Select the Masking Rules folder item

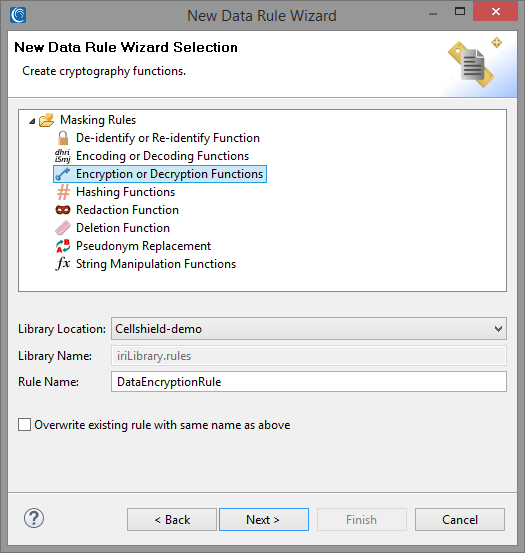pos(98,120)
